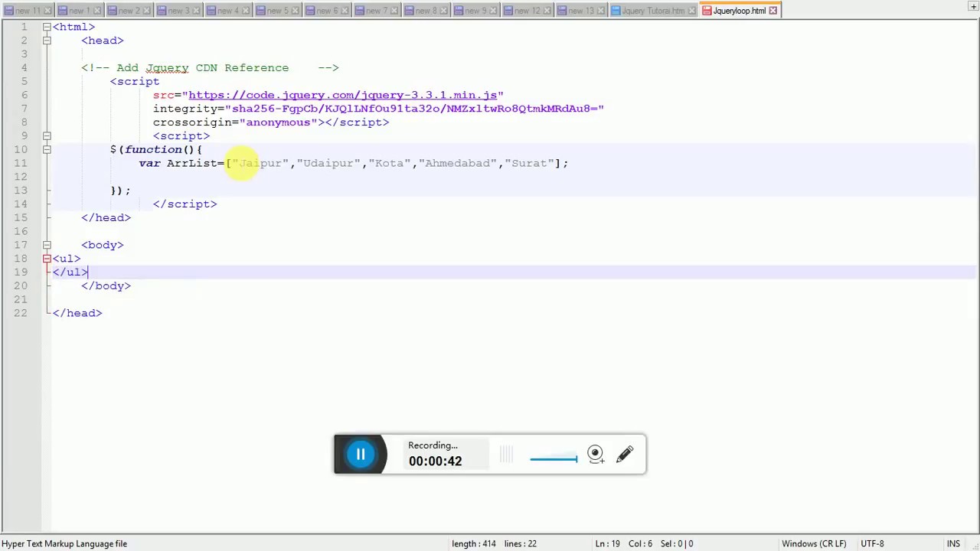980x551 pixels.
Task: Click the "Jaipur" string in ArrList
Action: point(260,163)
